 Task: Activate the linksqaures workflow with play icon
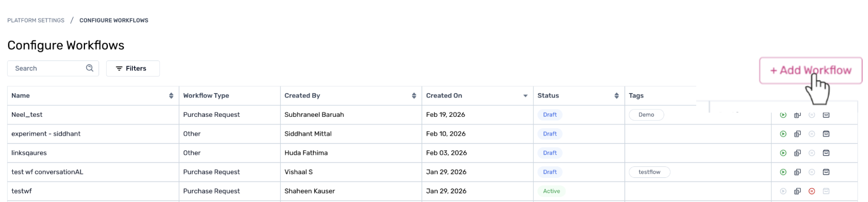click(x=783, y=153)
